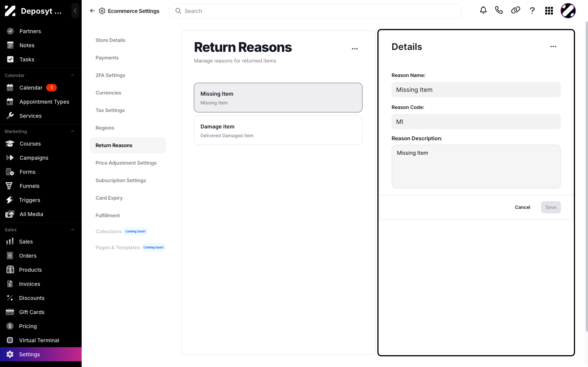Open the help question mark icon
Image resolution: width=588 pixels, height=367 pixels.
point(532,11)
